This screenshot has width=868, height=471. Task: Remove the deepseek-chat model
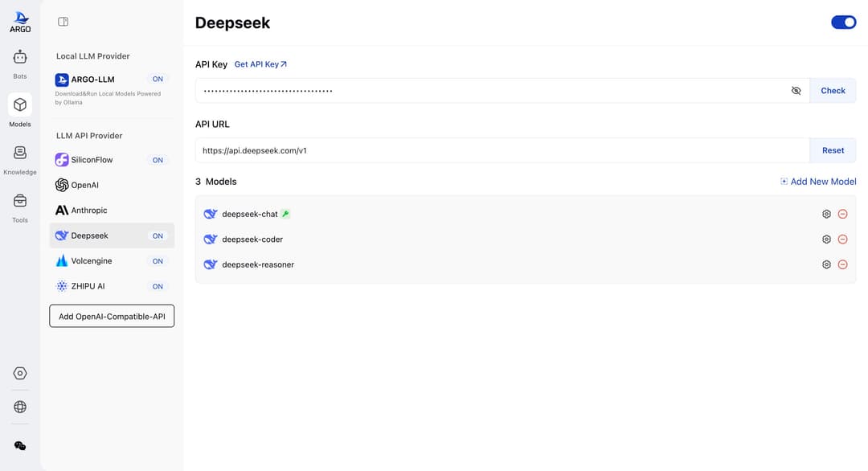[x=842, y=214]
